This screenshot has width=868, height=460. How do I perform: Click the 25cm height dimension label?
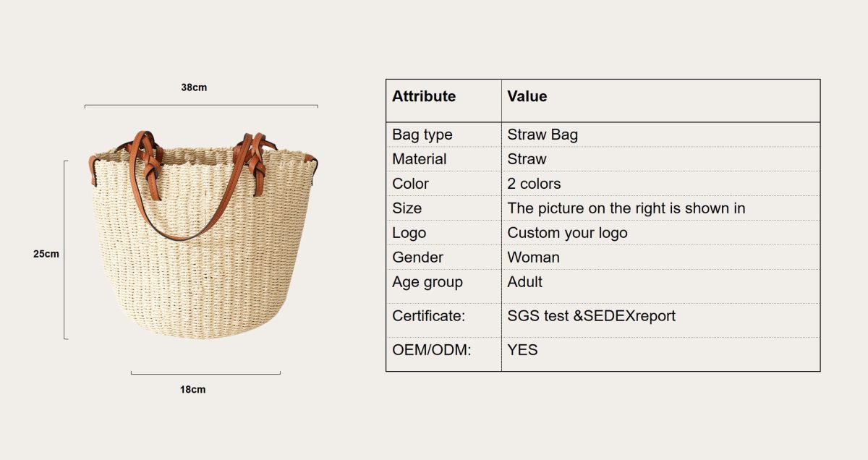pos(46,254)
